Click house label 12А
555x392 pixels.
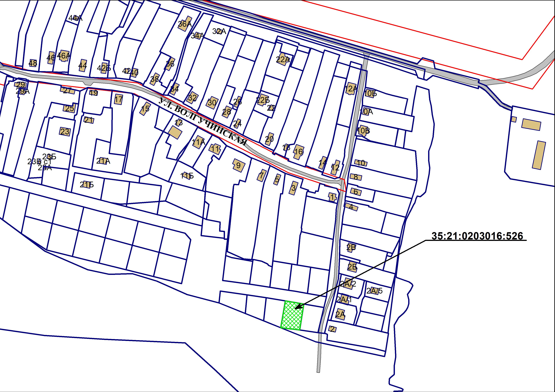click(x=351, y=89)
